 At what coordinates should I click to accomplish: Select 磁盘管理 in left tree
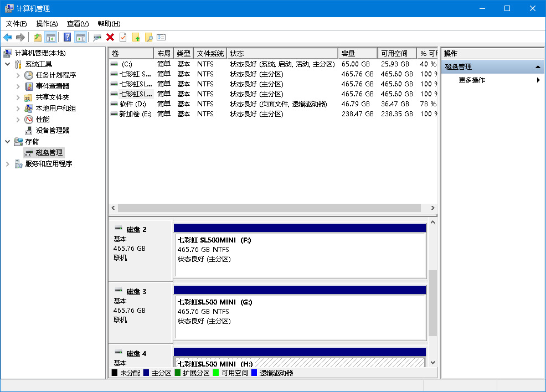(49, 152)
